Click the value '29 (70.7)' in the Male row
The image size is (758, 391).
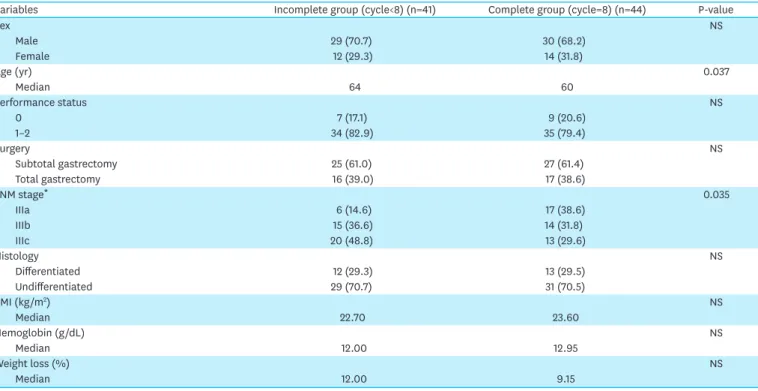coord(351,41)
